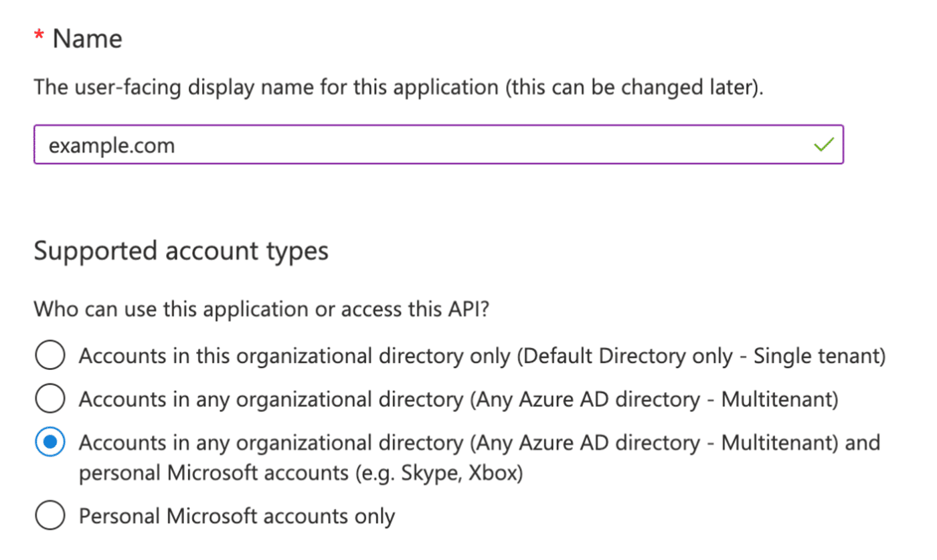This screenshot has width=937, height=560.
Task: Click the Supported account types heading
Action: 181,251
